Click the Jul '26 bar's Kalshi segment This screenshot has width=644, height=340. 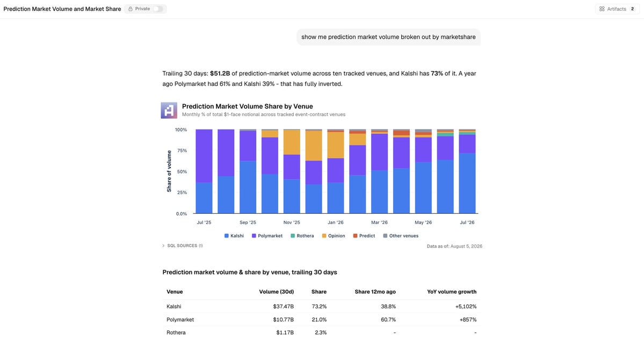467,183
